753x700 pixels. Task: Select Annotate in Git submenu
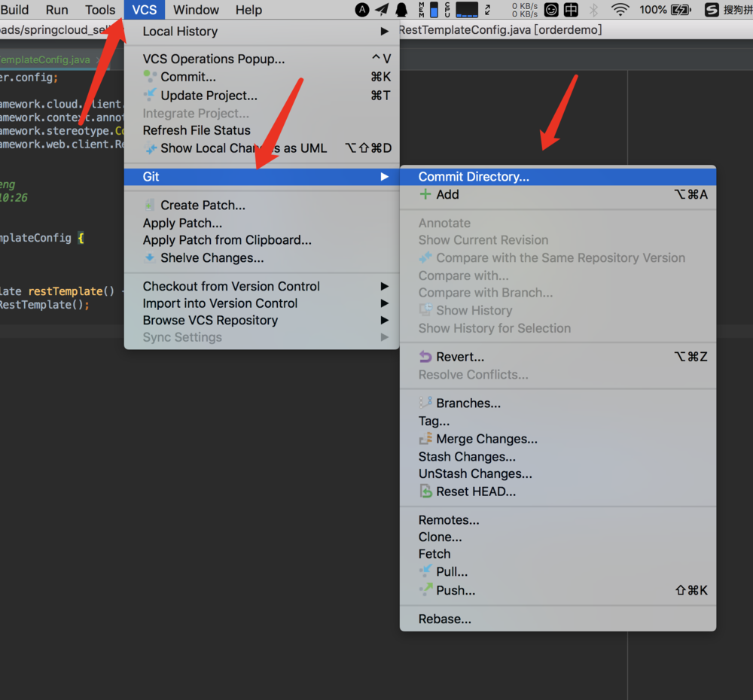(x=558, y=223)
